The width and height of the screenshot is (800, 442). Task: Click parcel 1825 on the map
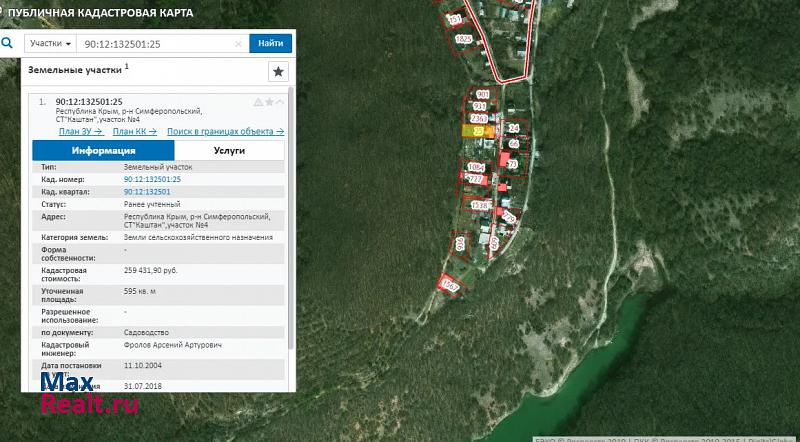click(x=463, y=38)
